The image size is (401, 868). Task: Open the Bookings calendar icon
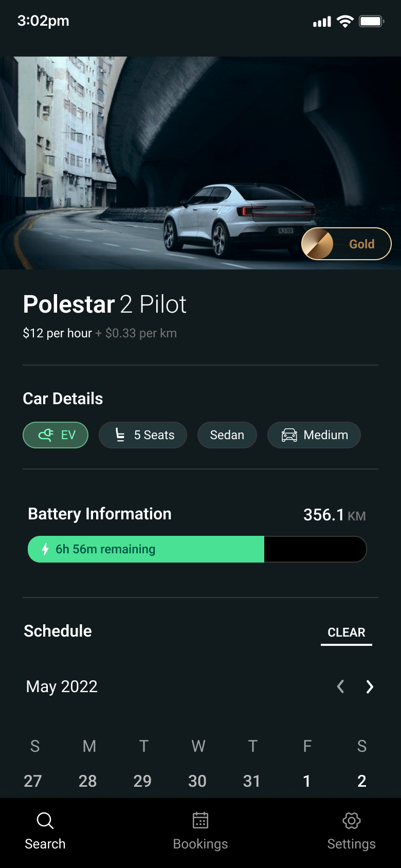point(200,820)
